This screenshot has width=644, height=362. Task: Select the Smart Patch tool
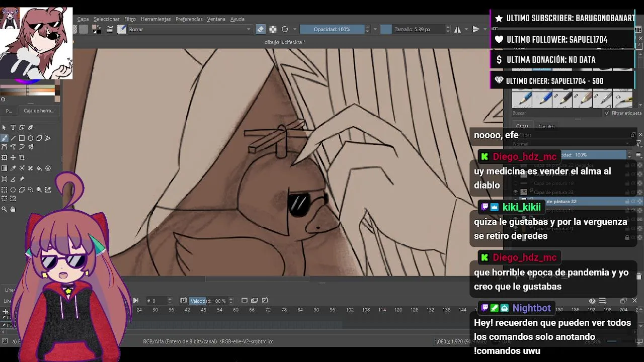tap(30, 168)
